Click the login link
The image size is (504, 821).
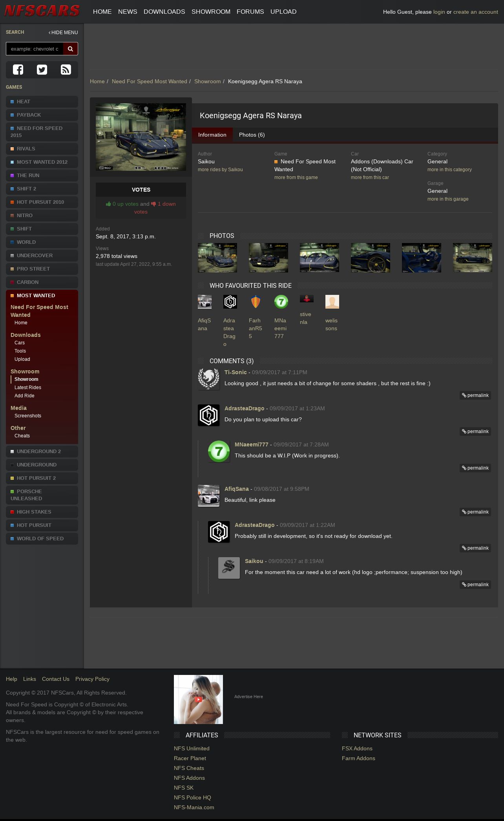coord(439,12)
